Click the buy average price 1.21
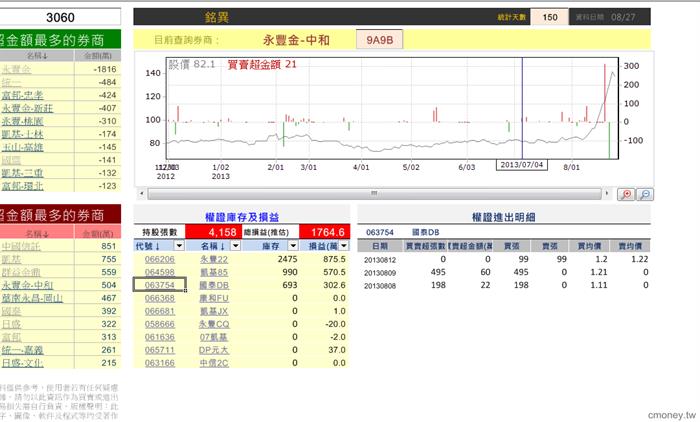Screen dimensions: 700x422 pyautogui.click(x=599, y=272)
